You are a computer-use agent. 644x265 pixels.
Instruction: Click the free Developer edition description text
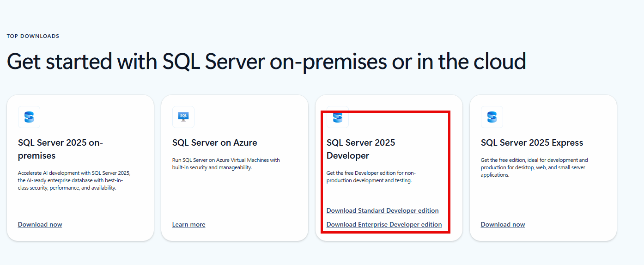point(371,177)
